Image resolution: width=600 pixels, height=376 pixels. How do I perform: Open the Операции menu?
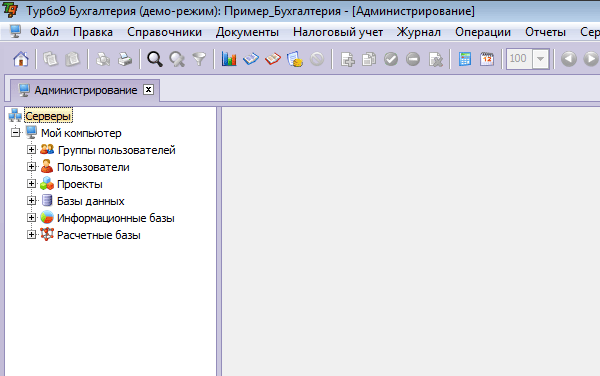(483, 32)
